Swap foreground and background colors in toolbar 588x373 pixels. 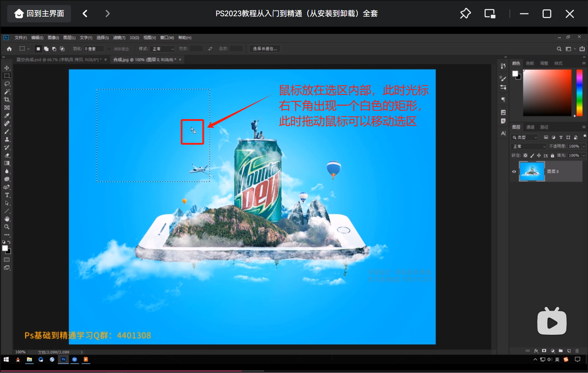[x=9, y=242]
